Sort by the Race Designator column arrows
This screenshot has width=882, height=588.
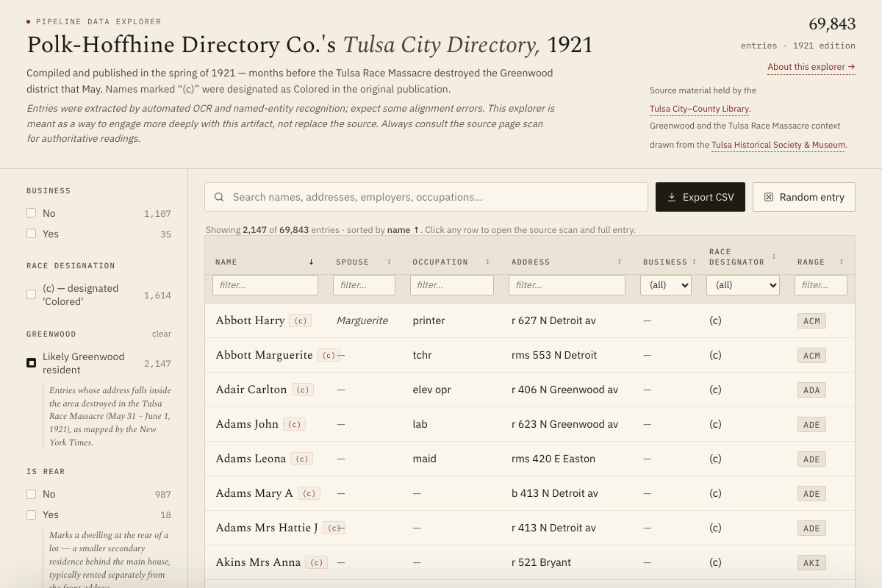pyautogui.click(x=774, y=257)
